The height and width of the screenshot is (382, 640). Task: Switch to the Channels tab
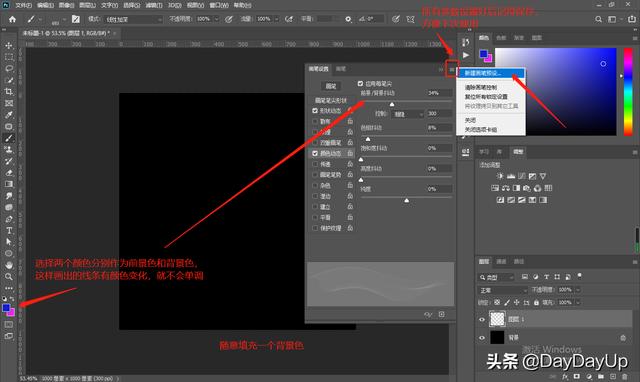coord(501,261)
